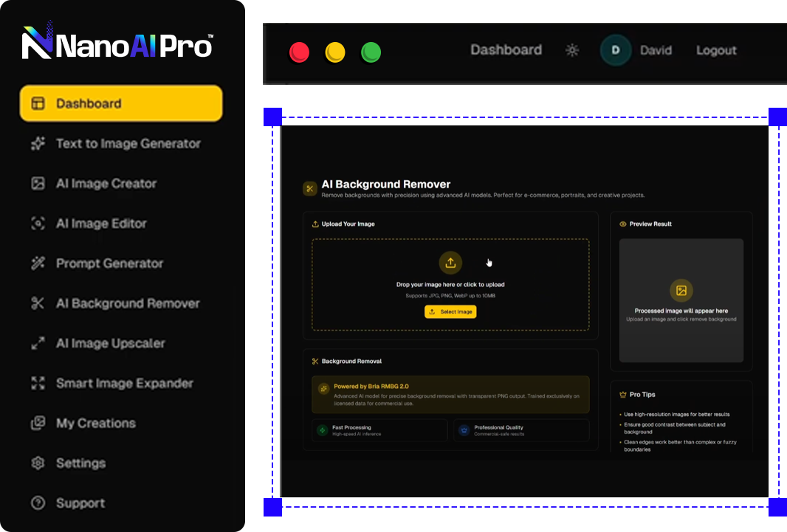Click the NanoAI Pro logo
The height and width of the screenshot is (532, 787).
pos(118,43)
